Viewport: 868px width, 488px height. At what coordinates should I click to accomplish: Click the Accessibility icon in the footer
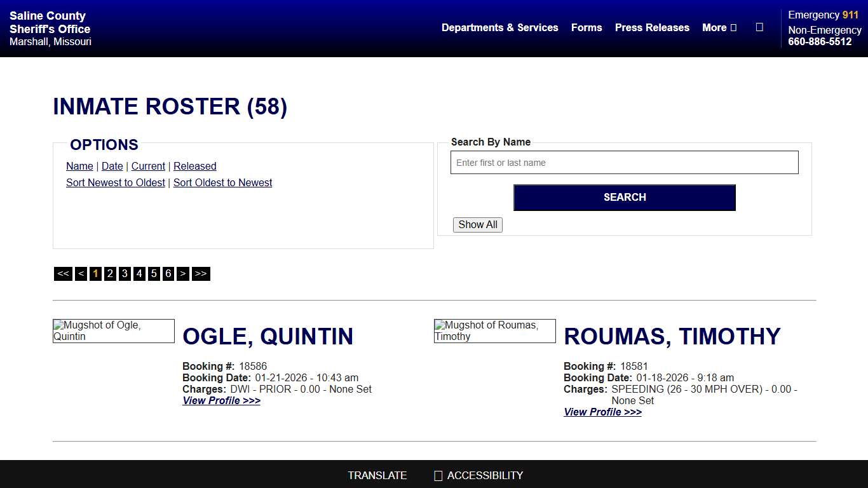[x=437, y=475]
